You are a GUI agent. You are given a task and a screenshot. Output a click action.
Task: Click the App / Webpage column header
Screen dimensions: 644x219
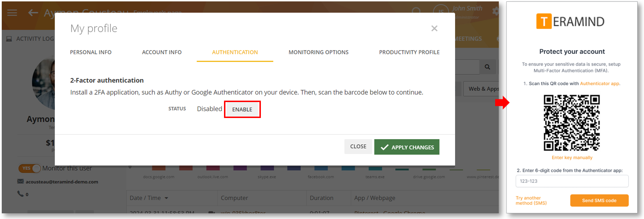click(x=375, y=198)
